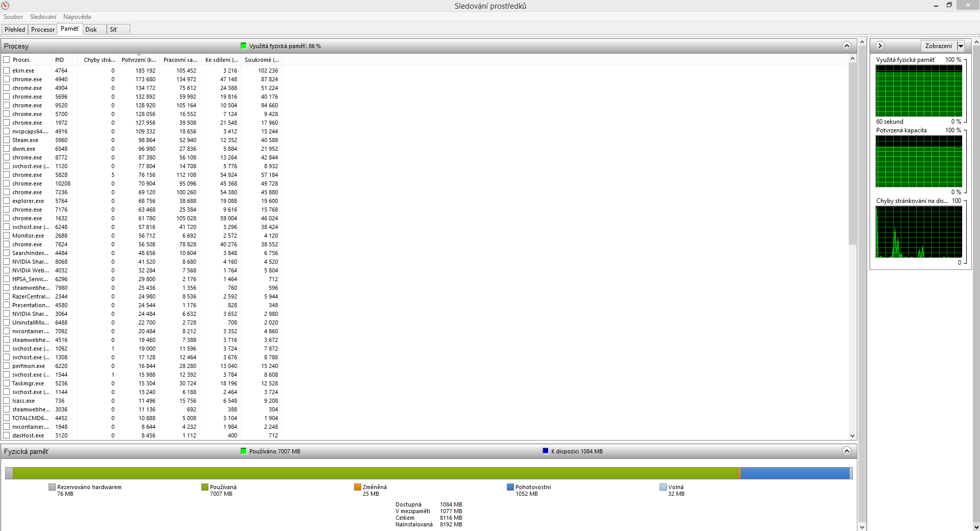The height and width of the screenshot is (531, 980).
Task: Click the nvspcaps64 process name
Action: click(x=31, y=131)
